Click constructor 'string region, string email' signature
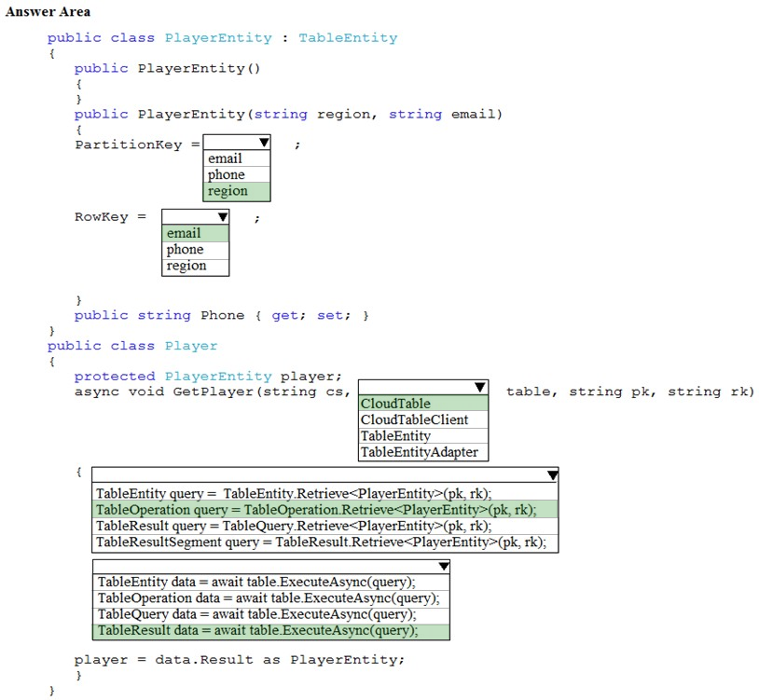759x700 pixels. (x=375, y=114)
